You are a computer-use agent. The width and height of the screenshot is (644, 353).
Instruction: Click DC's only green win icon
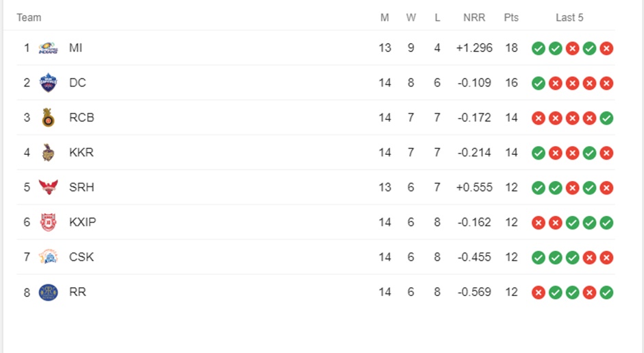click(538, 84)
